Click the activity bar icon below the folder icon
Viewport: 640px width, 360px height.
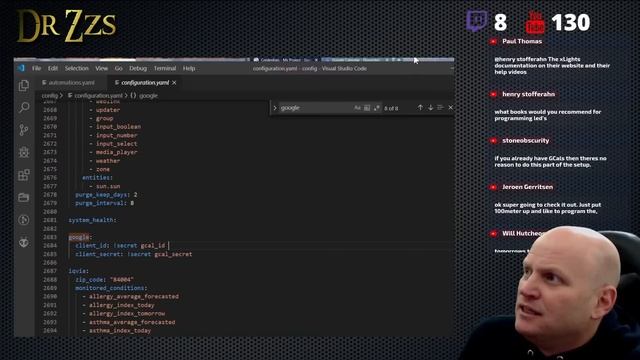24,220
